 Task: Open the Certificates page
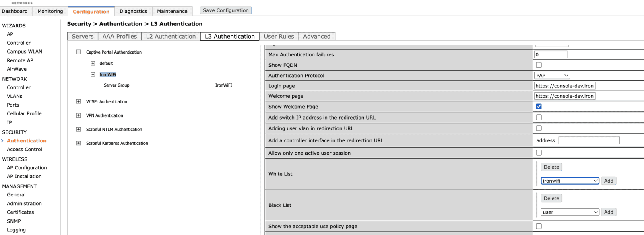[x=21, y=212]
